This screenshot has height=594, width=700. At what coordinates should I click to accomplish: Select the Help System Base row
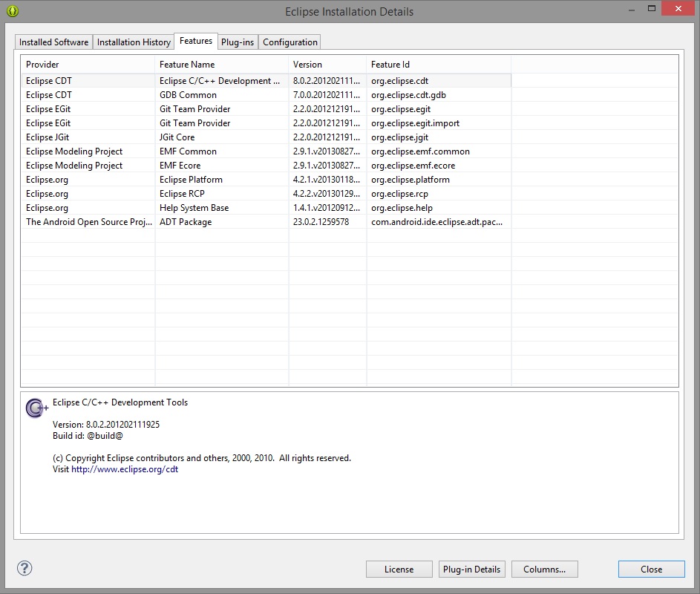point(266,208)
